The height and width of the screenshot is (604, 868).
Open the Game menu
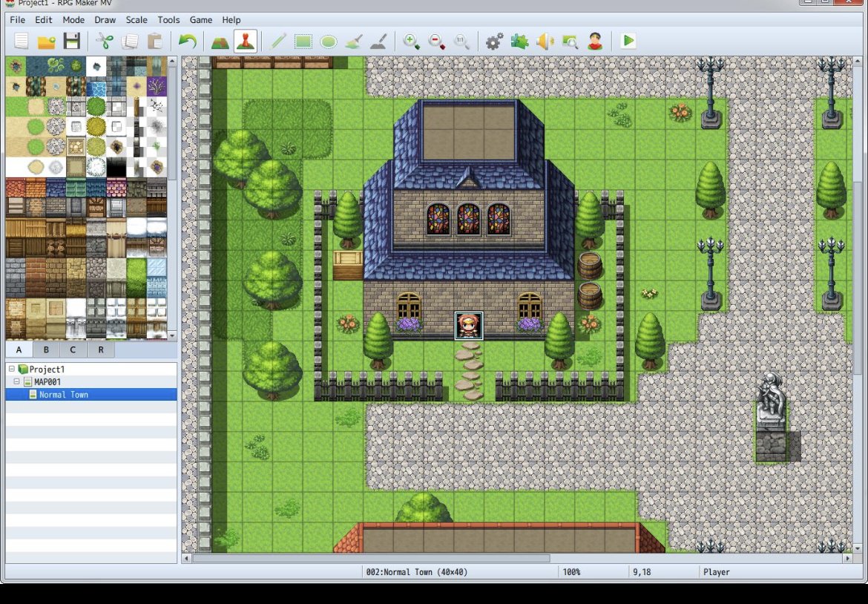[x=200, y=19]
